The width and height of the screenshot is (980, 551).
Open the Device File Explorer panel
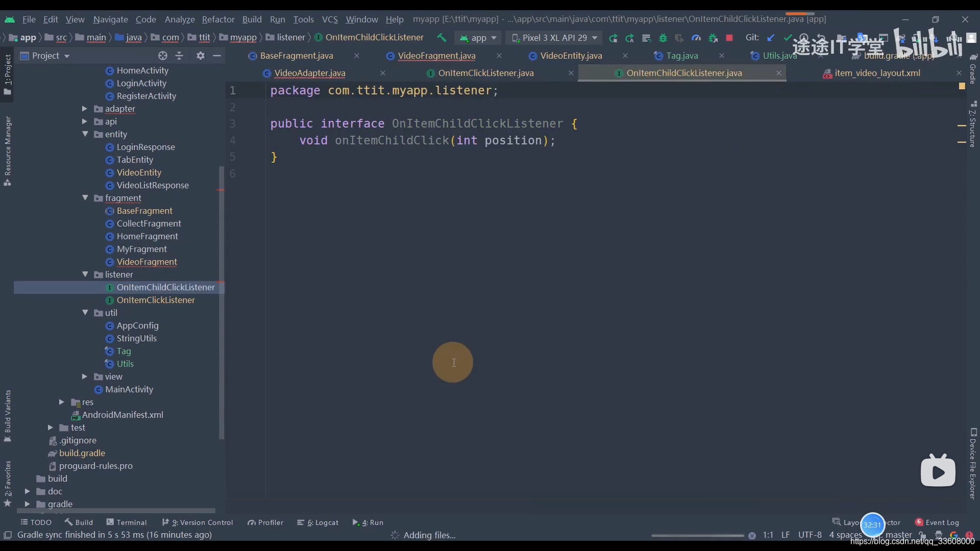(973, 464)
